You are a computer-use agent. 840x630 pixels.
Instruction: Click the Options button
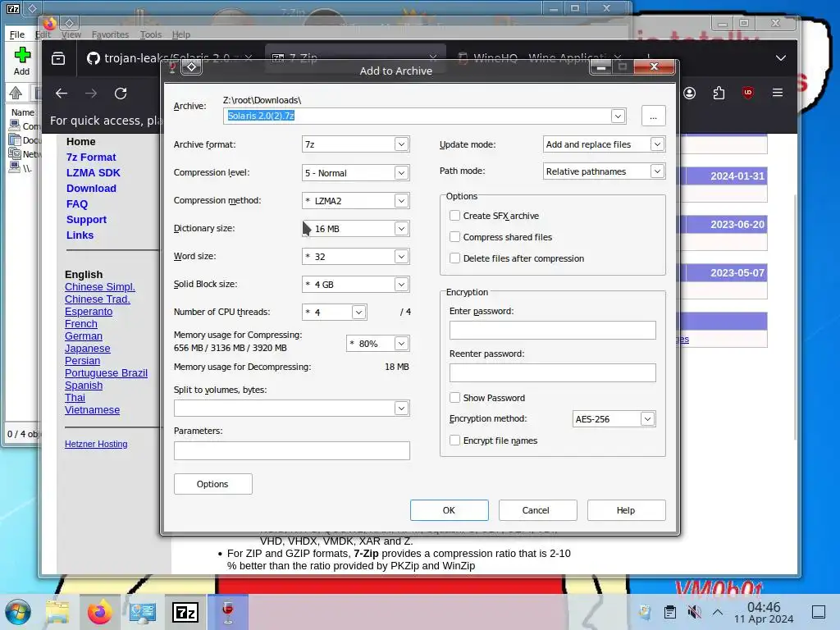[x=212, y=484]
